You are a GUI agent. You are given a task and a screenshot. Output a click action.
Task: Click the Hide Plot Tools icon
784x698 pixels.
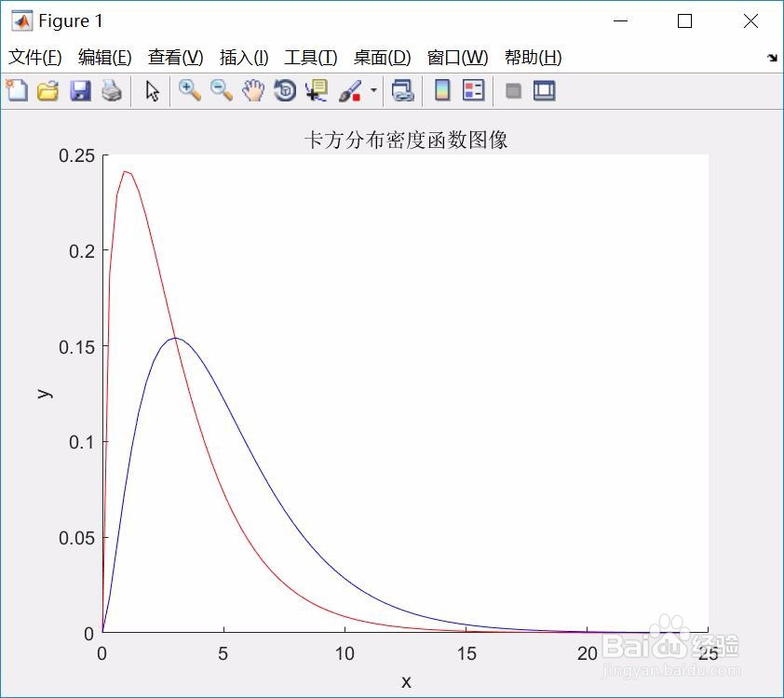(513, 91)
